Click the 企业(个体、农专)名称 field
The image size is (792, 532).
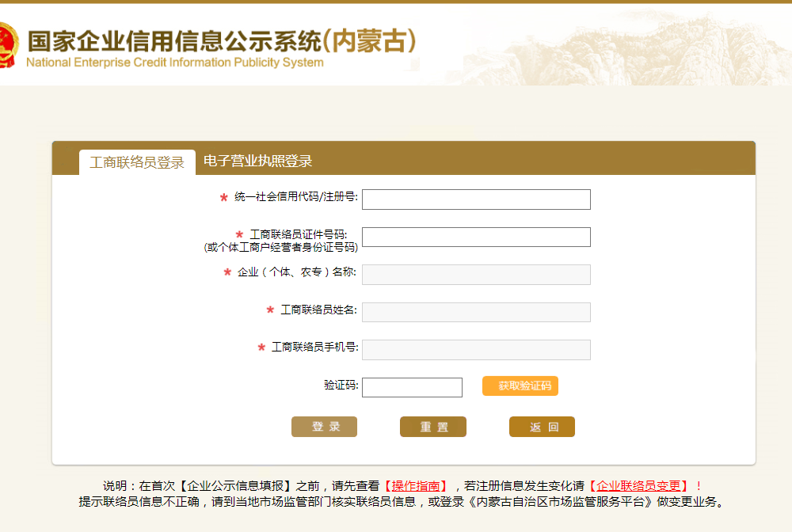[x=476, y=275]
